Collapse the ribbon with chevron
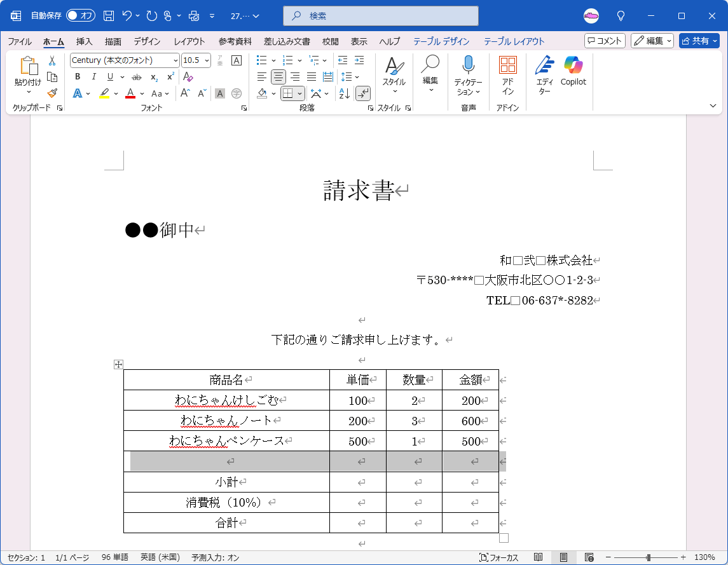This screenshot has height=565, width=728. pyautogui.click(x=713, y=106)
